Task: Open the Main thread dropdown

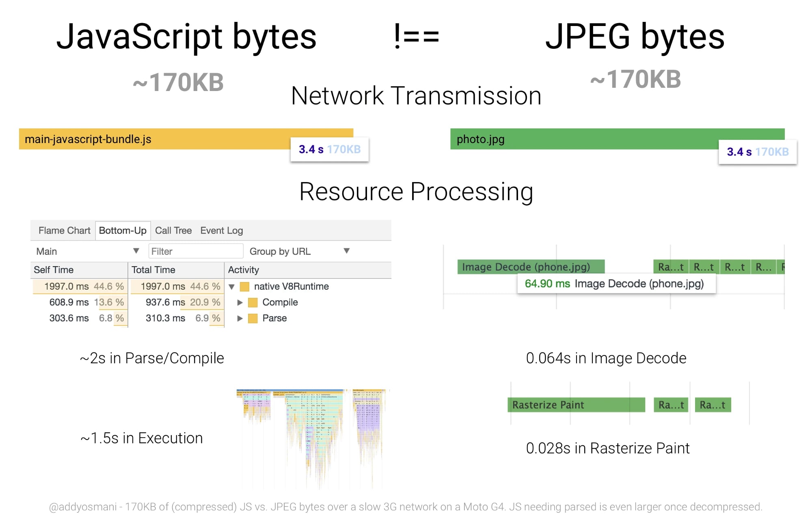Action: [x=136, y=251]
